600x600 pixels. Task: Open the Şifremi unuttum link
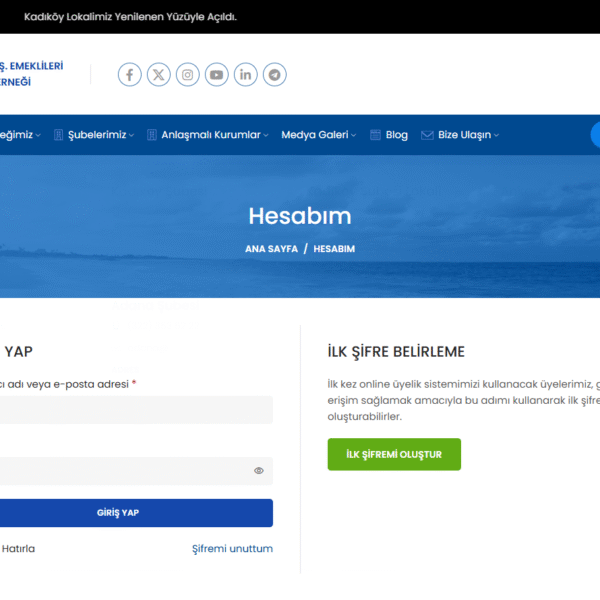click(x=232, y=548)
